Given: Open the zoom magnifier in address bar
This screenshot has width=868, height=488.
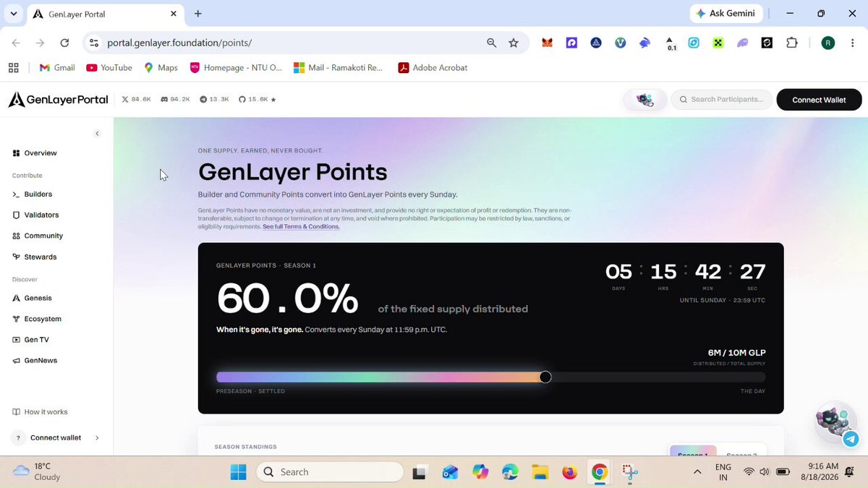Looking at the screenshot, I should (492, 43).
